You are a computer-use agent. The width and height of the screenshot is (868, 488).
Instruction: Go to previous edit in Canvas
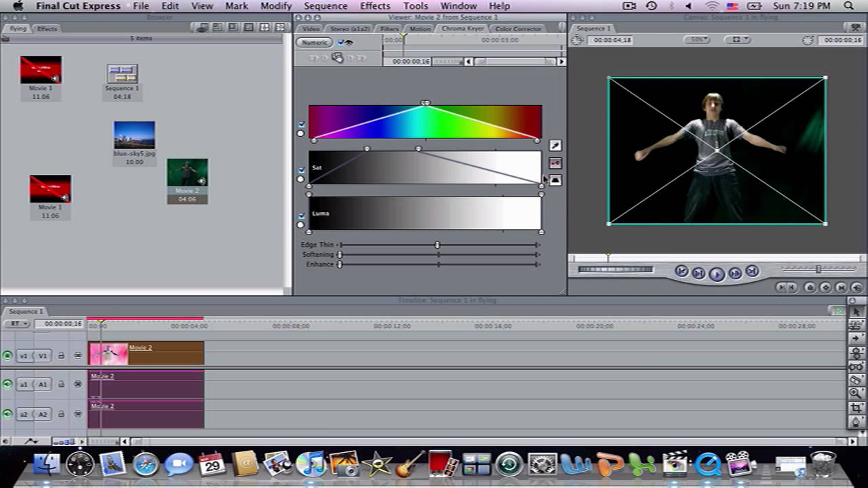click(682, 271)
